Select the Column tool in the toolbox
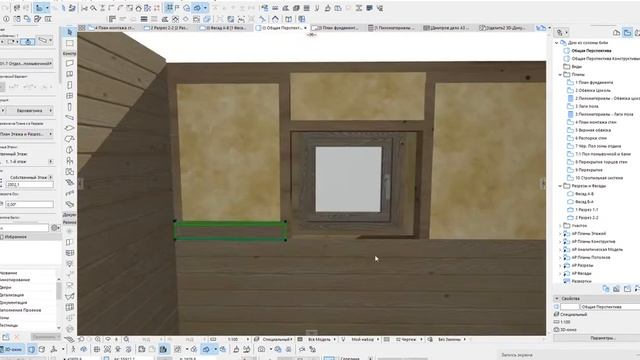Image resolution: width=640 pixels, height=360 pixels. [x=69, y=107]
